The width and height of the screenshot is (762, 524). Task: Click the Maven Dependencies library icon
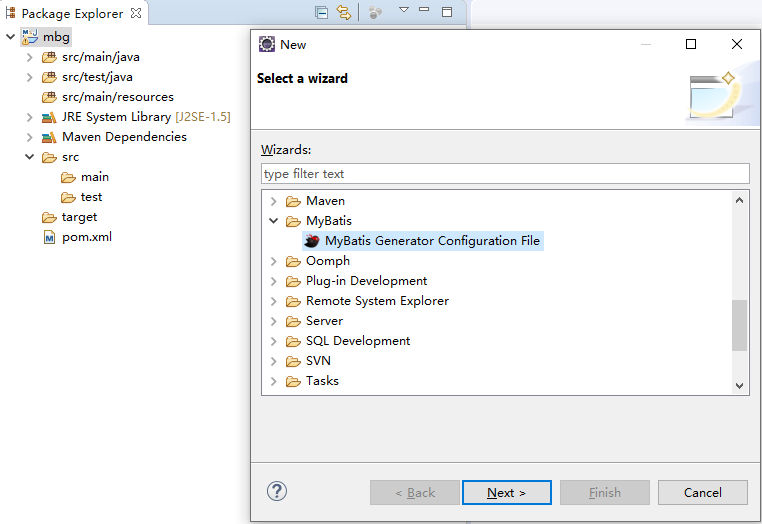pyautogui.click(x=49, y=137)
